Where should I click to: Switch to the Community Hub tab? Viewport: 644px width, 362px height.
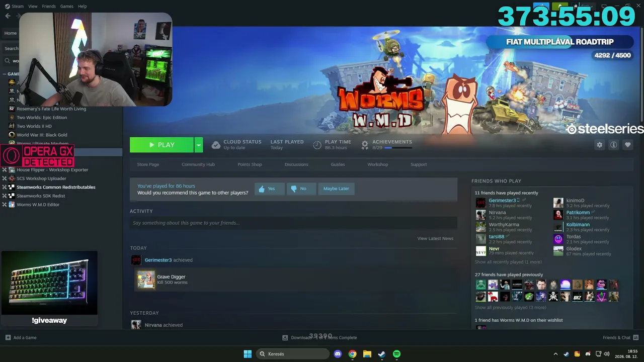[x=198, y=164]
